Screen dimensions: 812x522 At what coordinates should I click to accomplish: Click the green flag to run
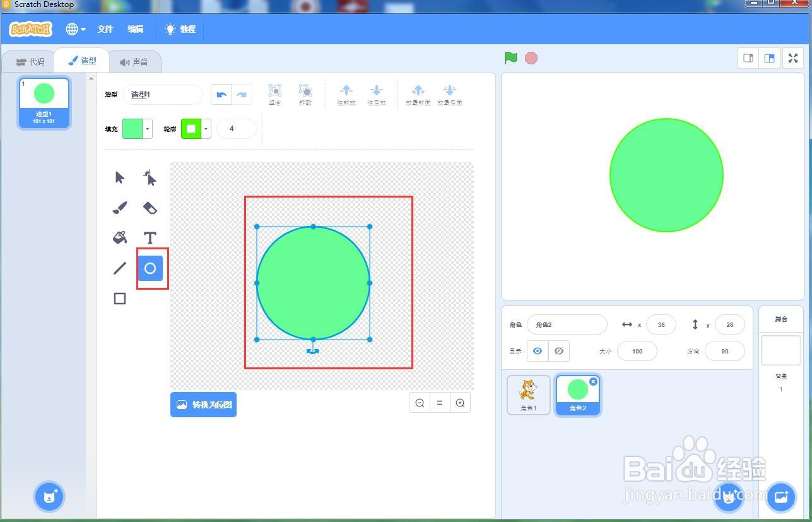[x=511, y=58]
